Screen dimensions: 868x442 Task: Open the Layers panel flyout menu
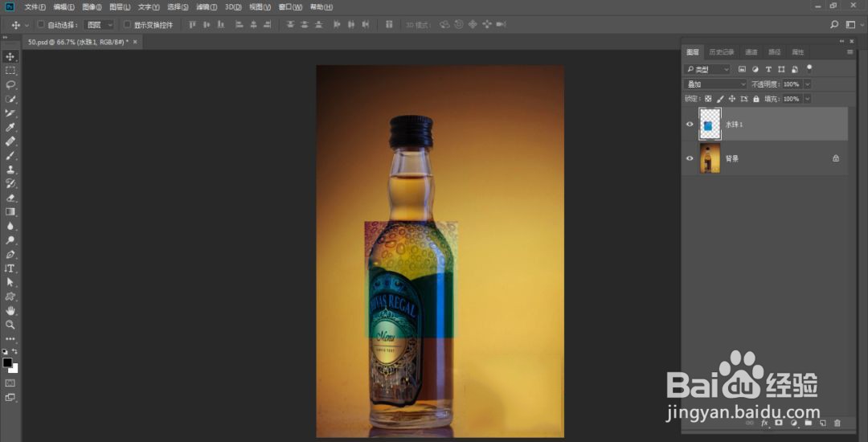(850, 52)
